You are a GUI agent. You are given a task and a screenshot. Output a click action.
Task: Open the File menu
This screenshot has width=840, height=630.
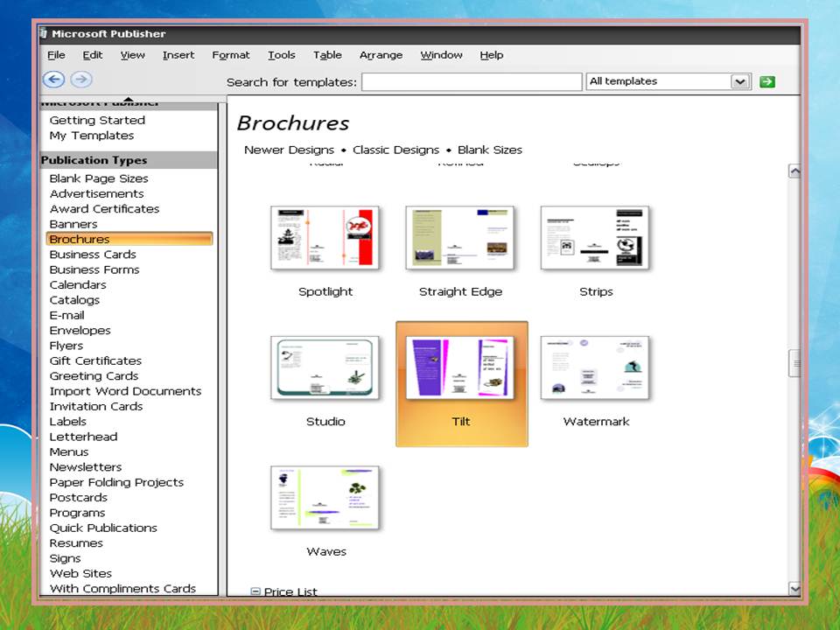pyautogui.click(x=56, y=55)
